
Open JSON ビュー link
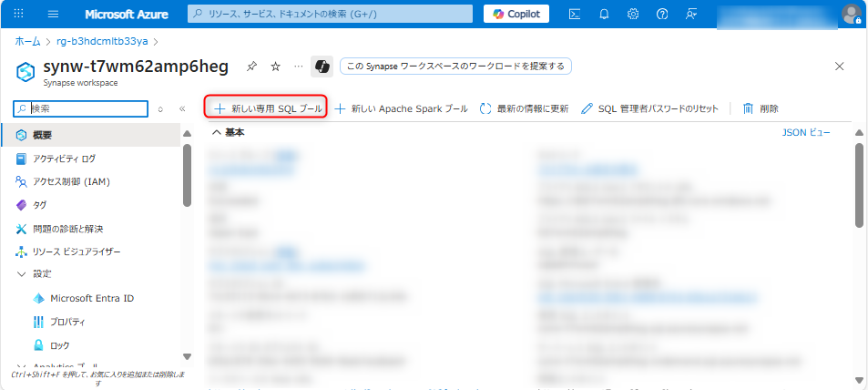[806, 132]
